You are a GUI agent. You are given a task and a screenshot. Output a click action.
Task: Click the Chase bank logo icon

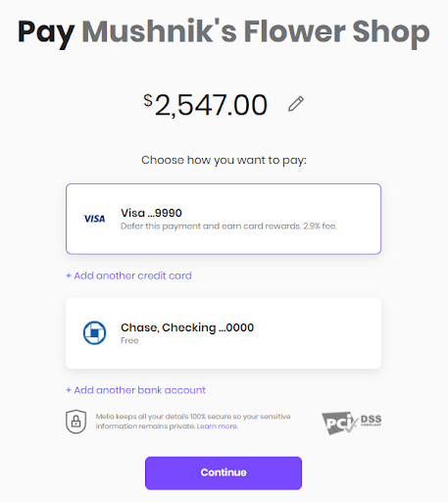(x=94, y=333)
